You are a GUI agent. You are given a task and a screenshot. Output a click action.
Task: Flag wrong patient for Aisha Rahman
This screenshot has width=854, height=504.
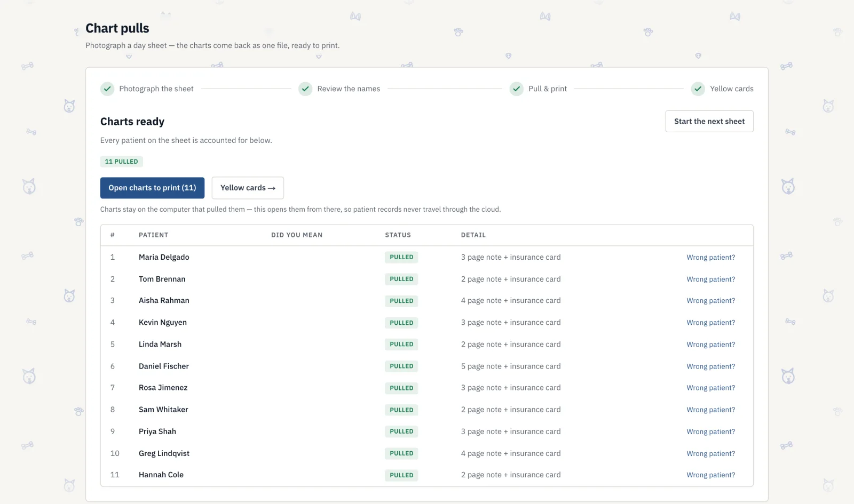click(x=710, y=301)
